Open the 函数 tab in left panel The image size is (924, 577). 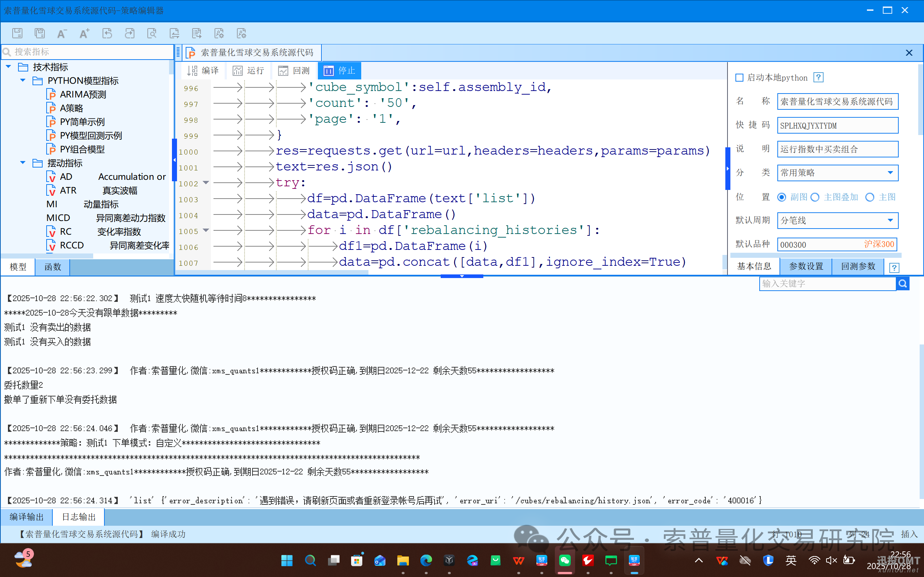pyautogui.click(x=53, y=267)
